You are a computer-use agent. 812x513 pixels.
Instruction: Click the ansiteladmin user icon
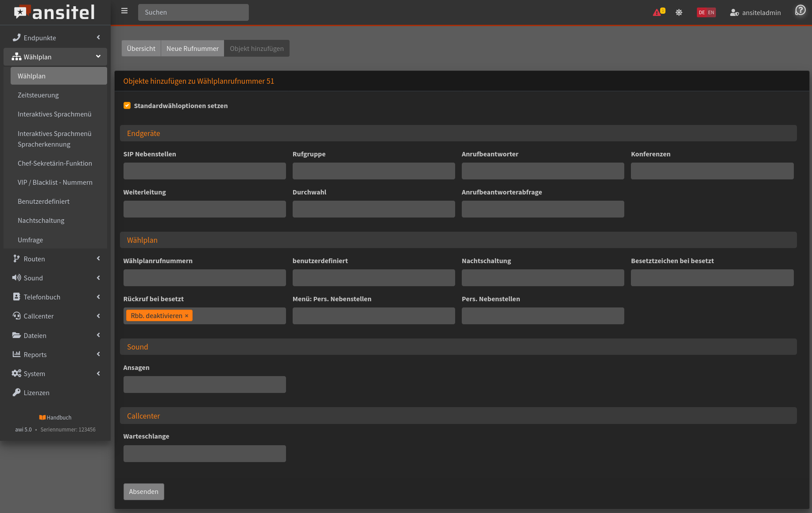pos(734,12)
